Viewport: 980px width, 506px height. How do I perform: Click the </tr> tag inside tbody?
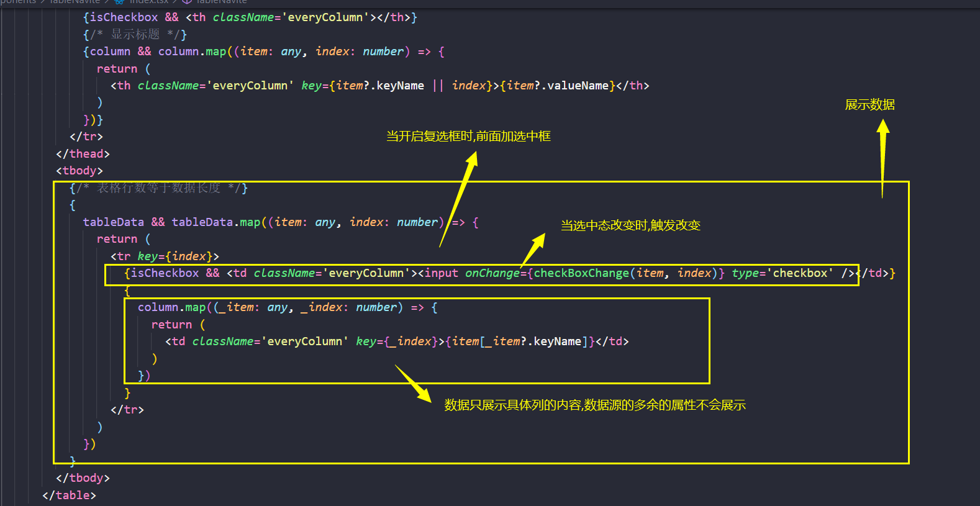click(x=127, y=410)
